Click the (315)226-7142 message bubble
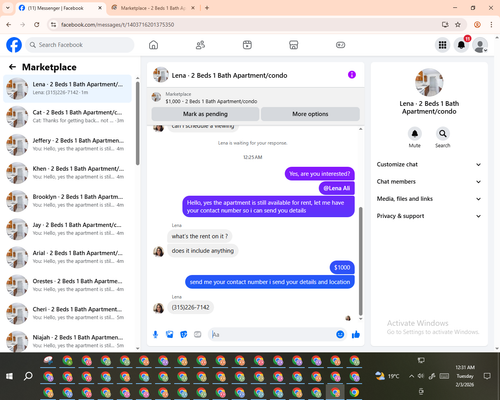Image resolution: width=500 pixels, height=400 pixels. (x=190, y=307)
